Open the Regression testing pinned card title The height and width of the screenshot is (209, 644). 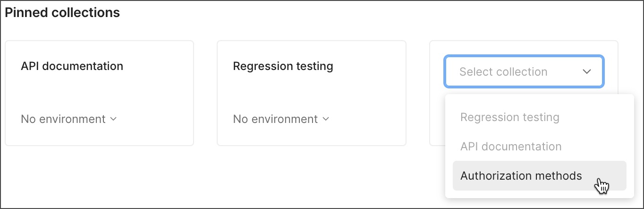click(283, 66)
